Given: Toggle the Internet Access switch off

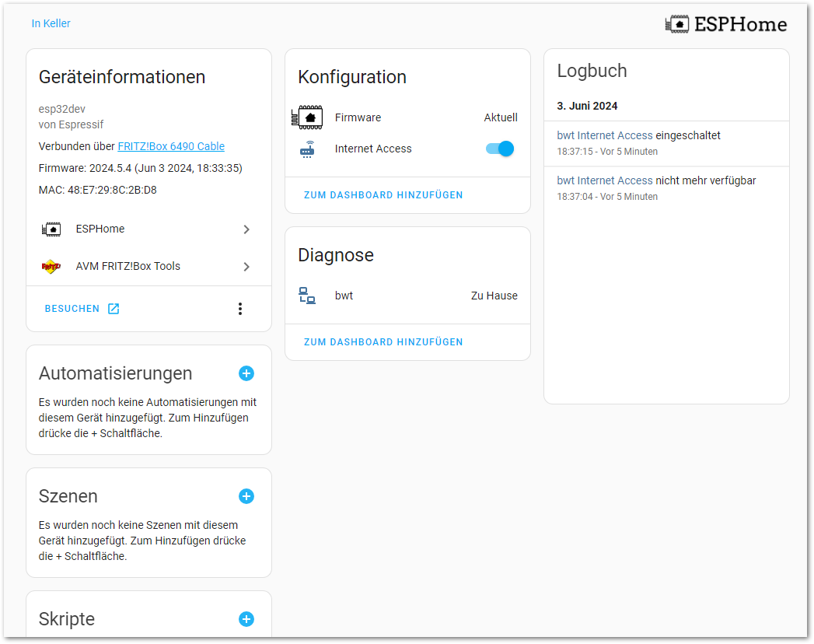Looking at the screenshot, I should click(x=499, y=149).
